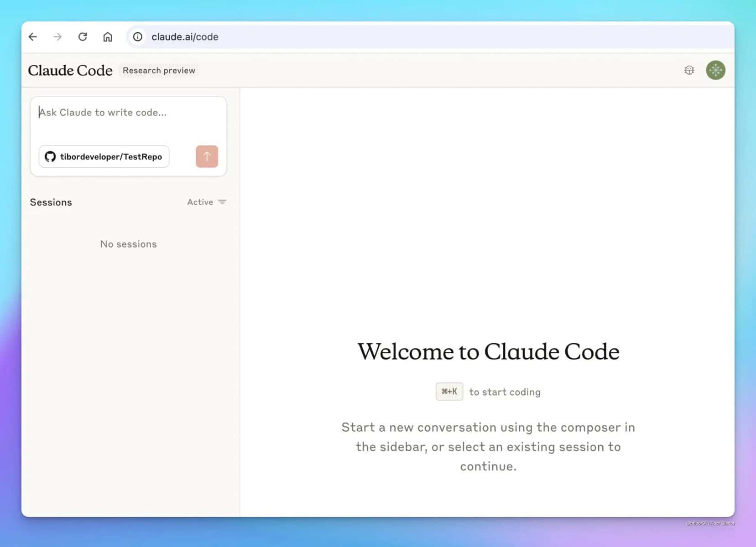The image size is (756, 547).
Task: Open the bug report panel
Action: click(689, 70)
